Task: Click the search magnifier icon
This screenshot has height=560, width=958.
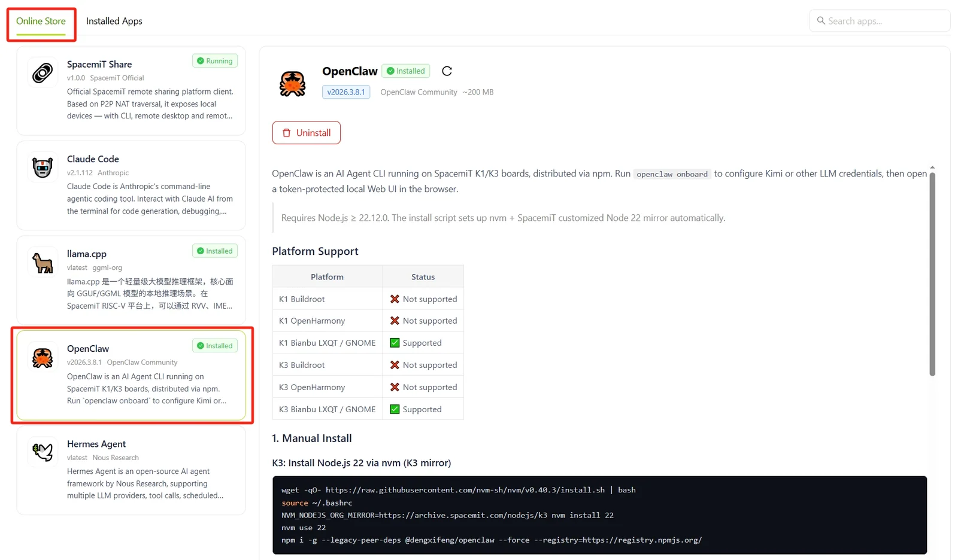Action: (x=821, y=20)
